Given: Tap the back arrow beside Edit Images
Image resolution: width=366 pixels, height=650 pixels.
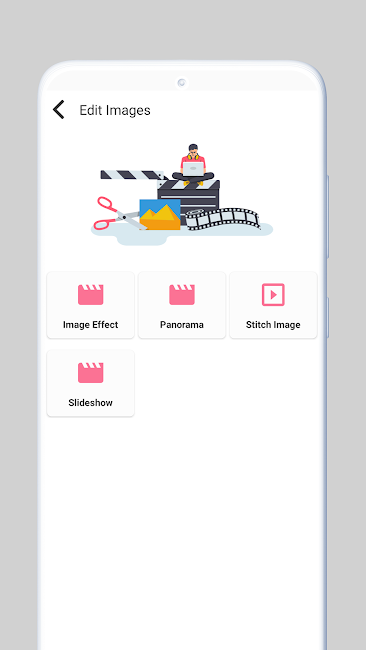Looking at the screenshot, I should coord(58,110).
